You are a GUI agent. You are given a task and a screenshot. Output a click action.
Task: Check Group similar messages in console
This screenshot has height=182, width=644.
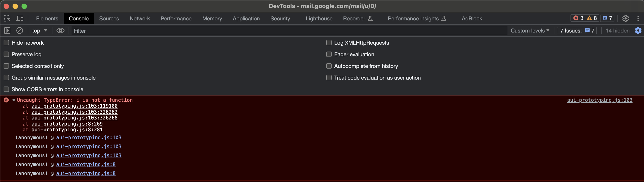tap(6, 78)
